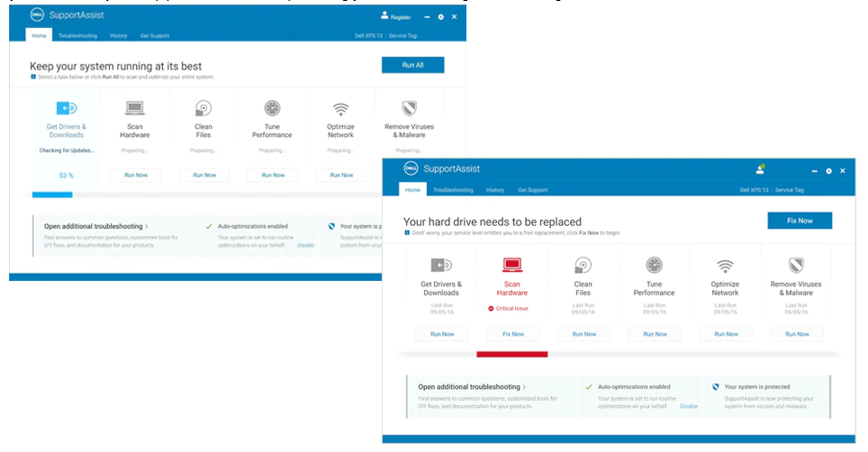Click Run Now under Optimize Network in front window

click(x=726, y=334)
